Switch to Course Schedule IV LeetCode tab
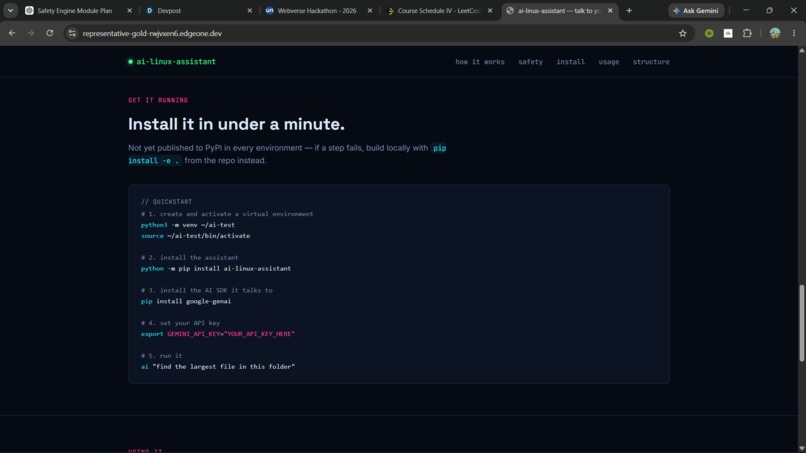 438,10
